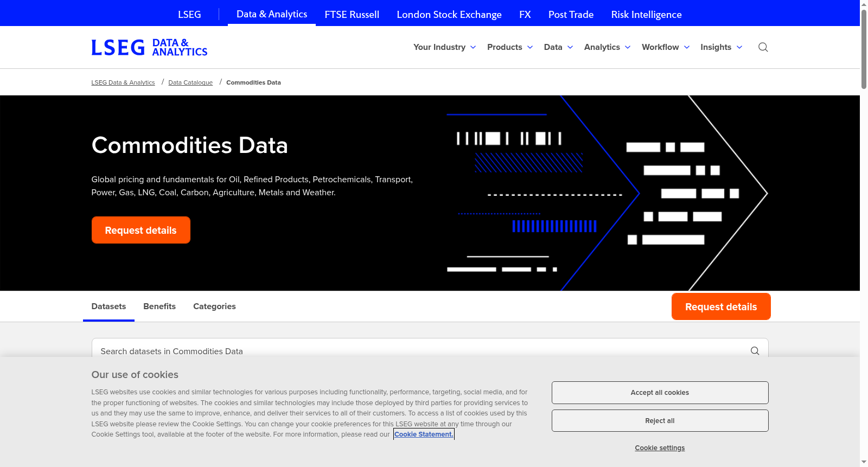868x467 pixels.
Task: Follow the LSEG Data & Analytics breadcrumb
Action: (x=123, y=82)
